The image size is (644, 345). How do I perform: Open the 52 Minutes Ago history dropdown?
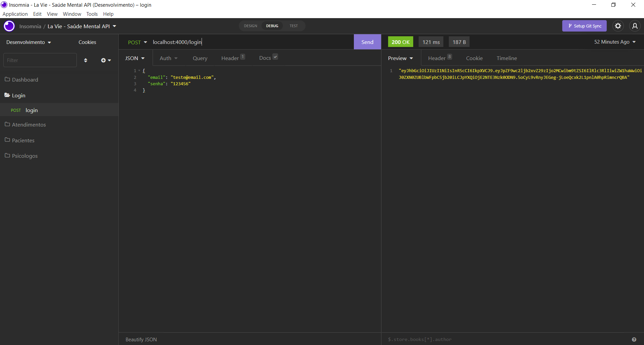pyautogui.click(x=615, y=42)
